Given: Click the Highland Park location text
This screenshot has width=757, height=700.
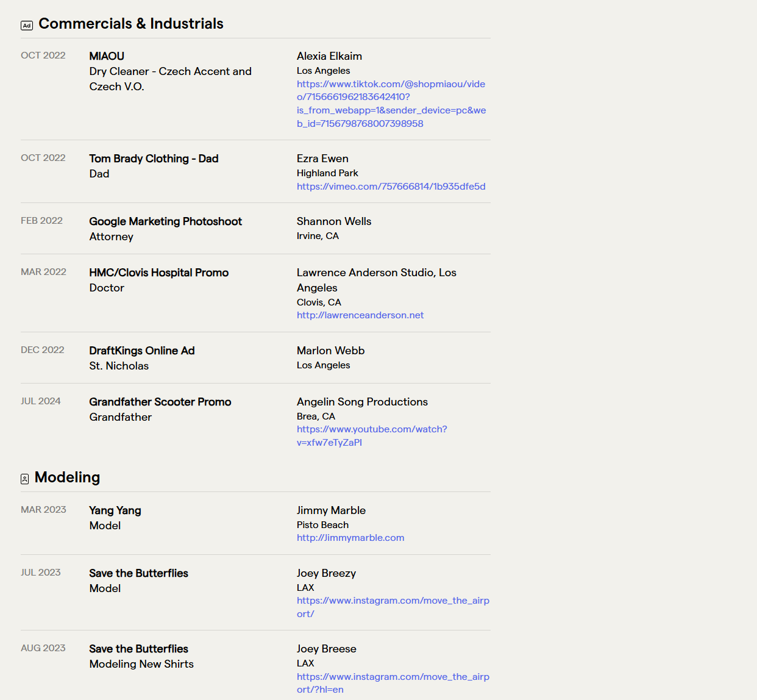Looking at the screenshot, I should pyautogui.click(x=328, y=173).
